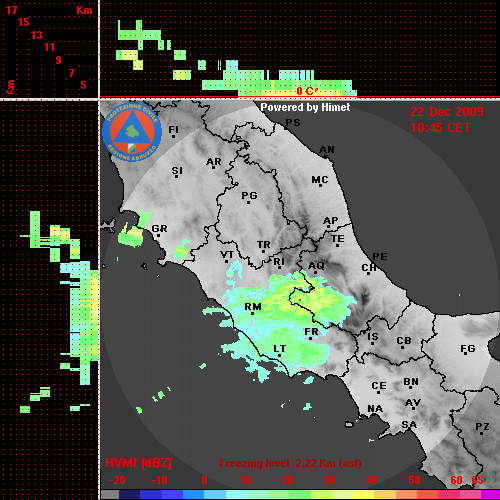The image size is (500, 500).
Task: Click the "40" value on the dBZ scale
Action: 372,480
